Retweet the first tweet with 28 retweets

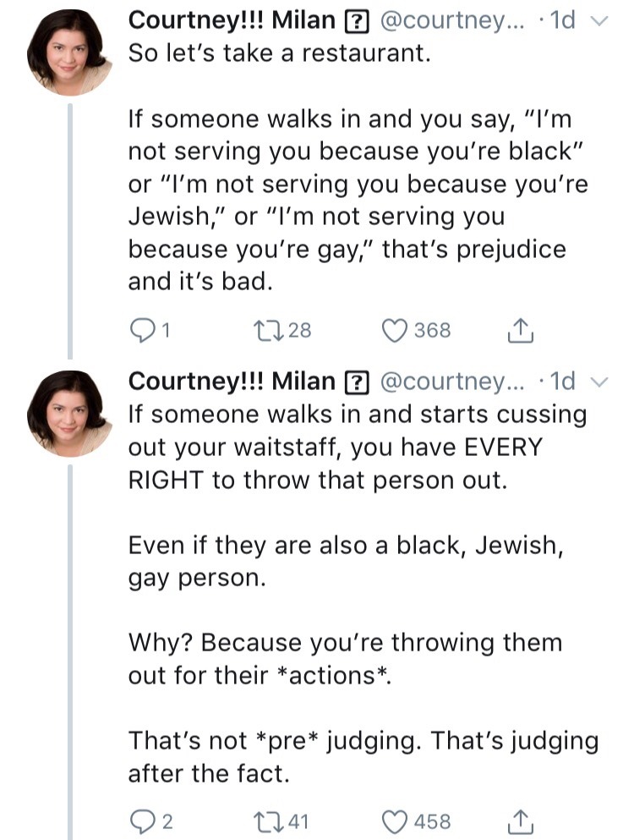[x=267, y=330]
